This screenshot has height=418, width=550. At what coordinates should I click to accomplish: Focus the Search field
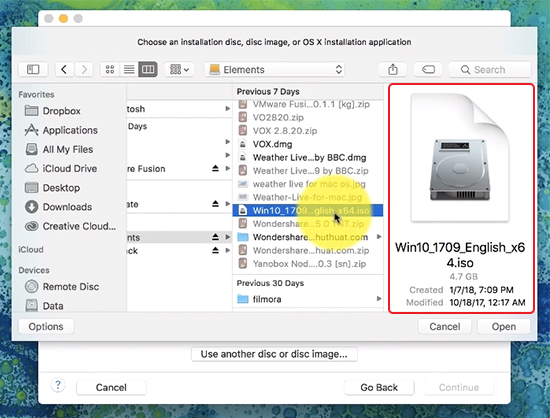coord(490,69)
